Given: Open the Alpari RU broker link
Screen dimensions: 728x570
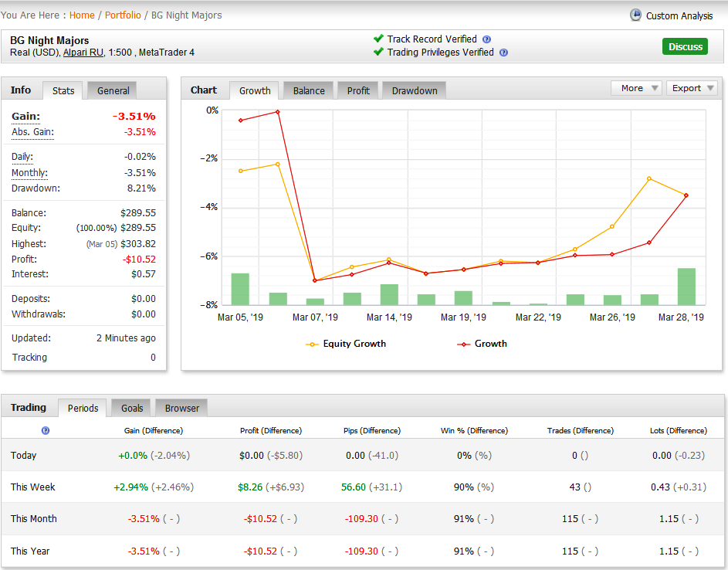Looking at the screenshot, I should [x=83, y=53].
